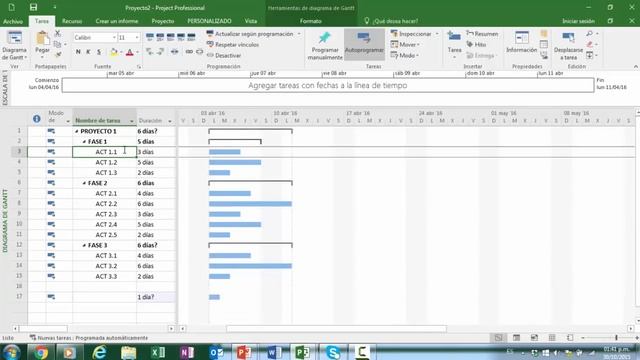640x360 pixels.
Task: Click Nuevas tareas status bar indicator
Action: [x=89, y=338]
